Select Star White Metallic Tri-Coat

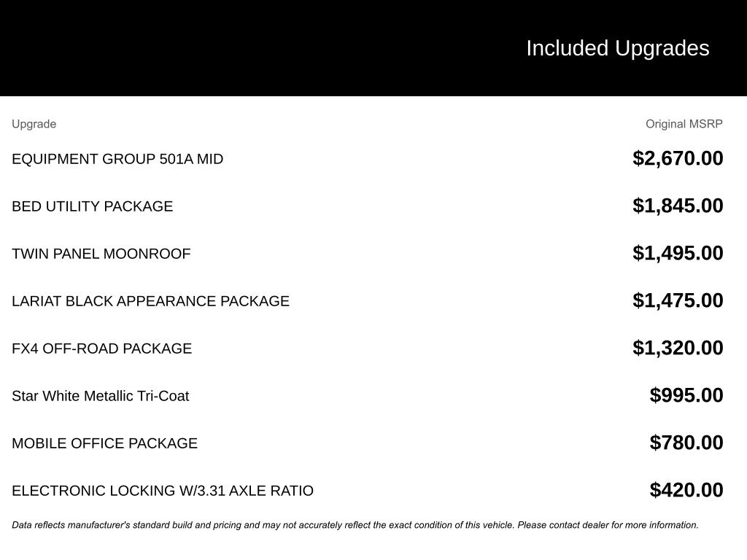[x=100, y=396]
